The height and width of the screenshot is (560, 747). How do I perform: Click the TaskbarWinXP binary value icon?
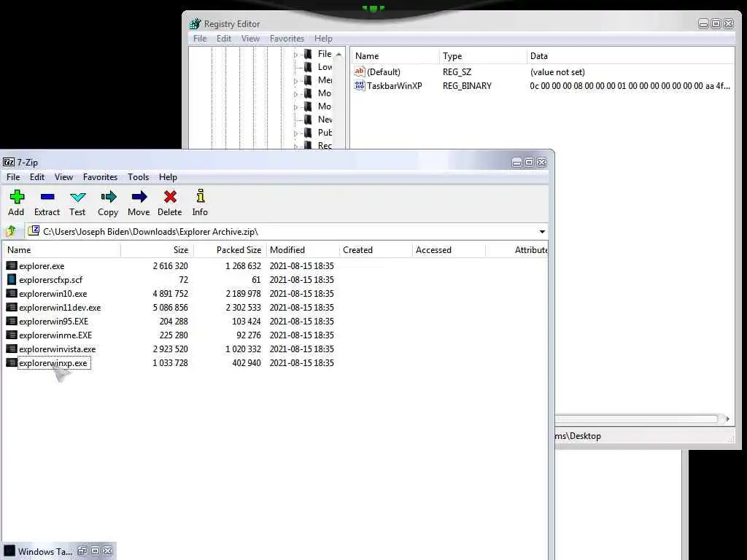[359, 86]
